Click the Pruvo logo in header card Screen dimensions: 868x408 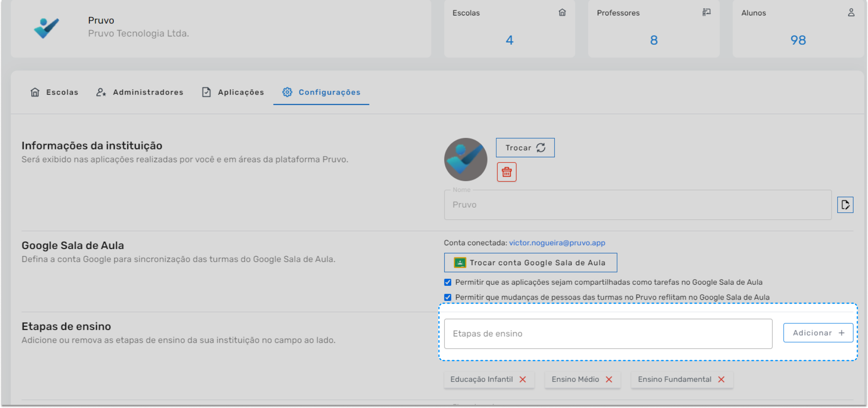[47, 28]
